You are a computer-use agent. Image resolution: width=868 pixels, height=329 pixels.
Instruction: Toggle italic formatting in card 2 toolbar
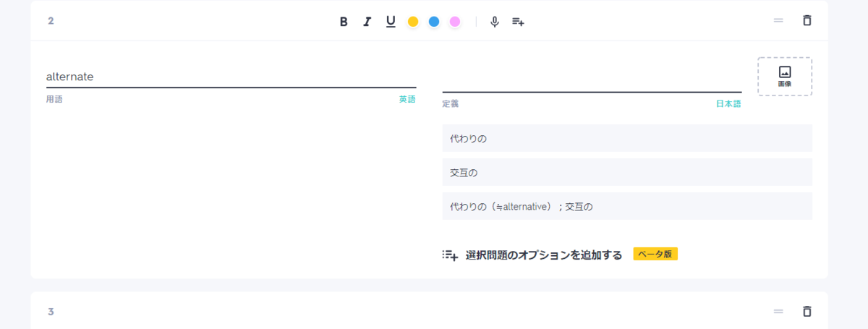[367, 22]
